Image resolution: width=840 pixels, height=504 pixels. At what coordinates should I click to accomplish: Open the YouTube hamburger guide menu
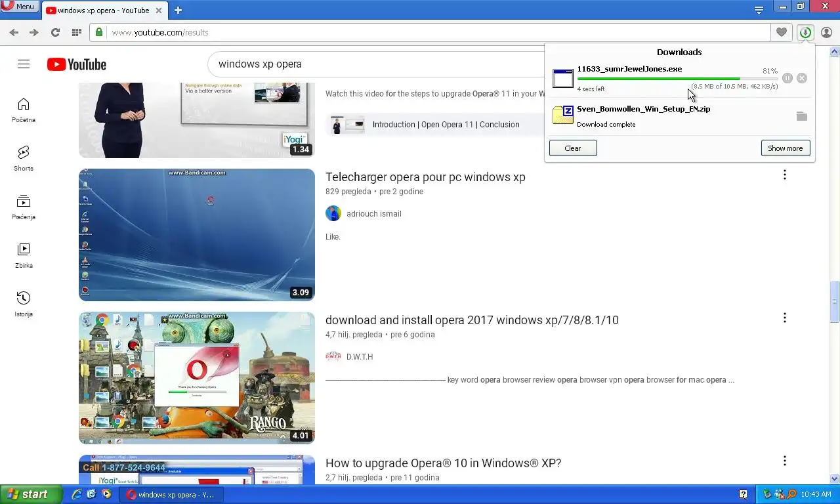click(24, 64)
